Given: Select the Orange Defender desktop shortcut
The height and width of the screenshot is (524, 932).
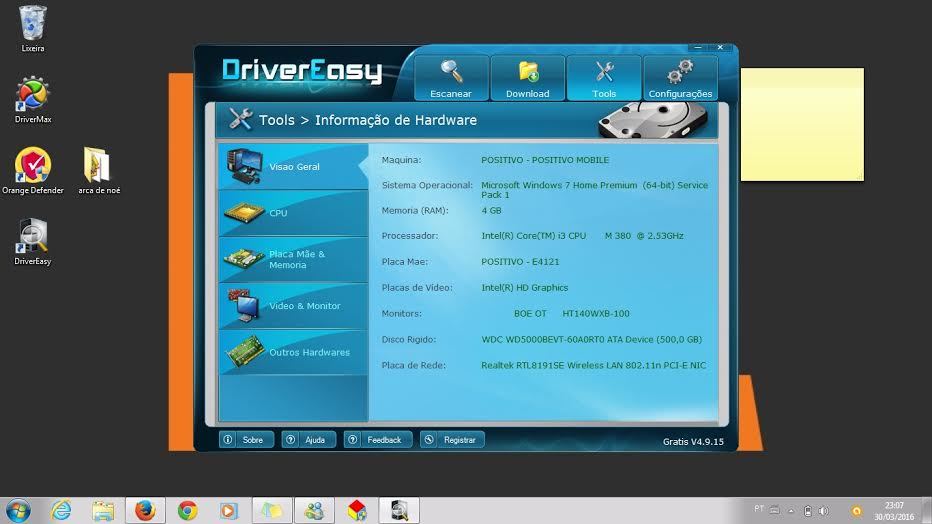Looking at the screenshot, I should [x=33, y=171].
